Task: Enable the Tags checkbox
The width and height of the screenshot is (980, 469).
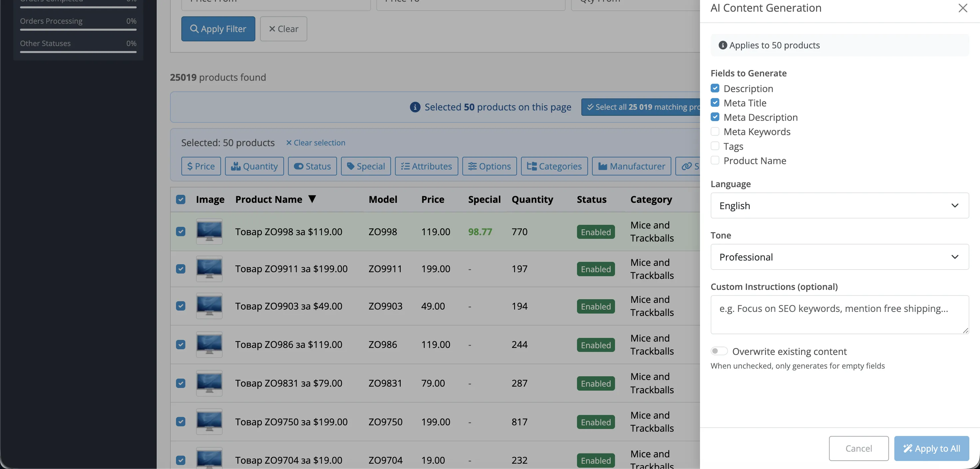Action: (x=715, y=146)
